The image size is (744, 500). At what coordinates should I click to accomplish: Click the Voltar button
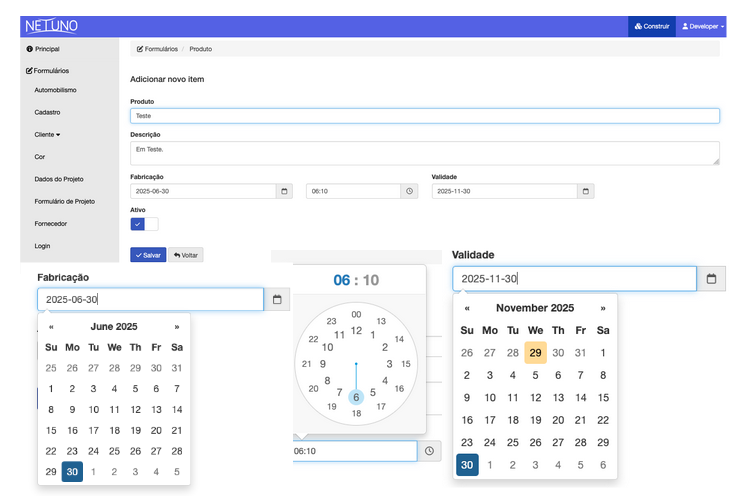186,255
